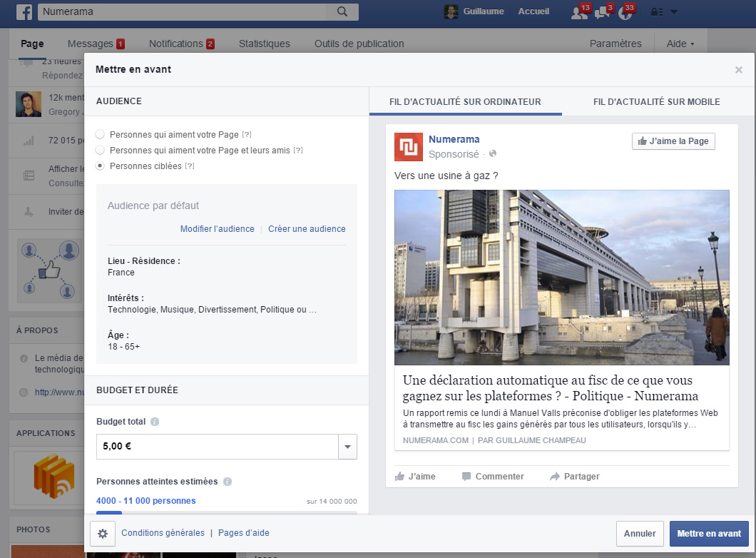Select Personnes qui aiment votre Page et leurs amis

pyautogui.click(x=100, y=150)
